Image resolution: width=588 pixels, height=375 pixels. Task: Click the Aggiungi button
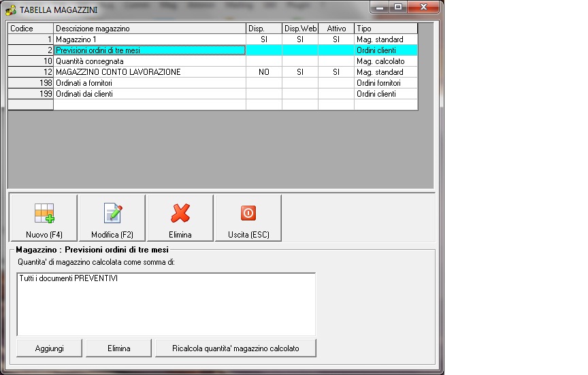click(x=49, y=348)
